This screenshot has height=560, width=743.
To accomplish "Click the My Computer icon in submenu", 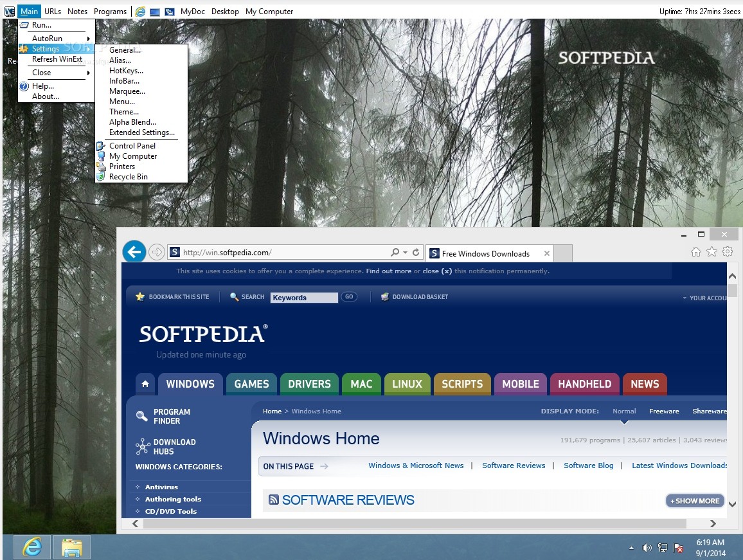I will coord(100,156).
